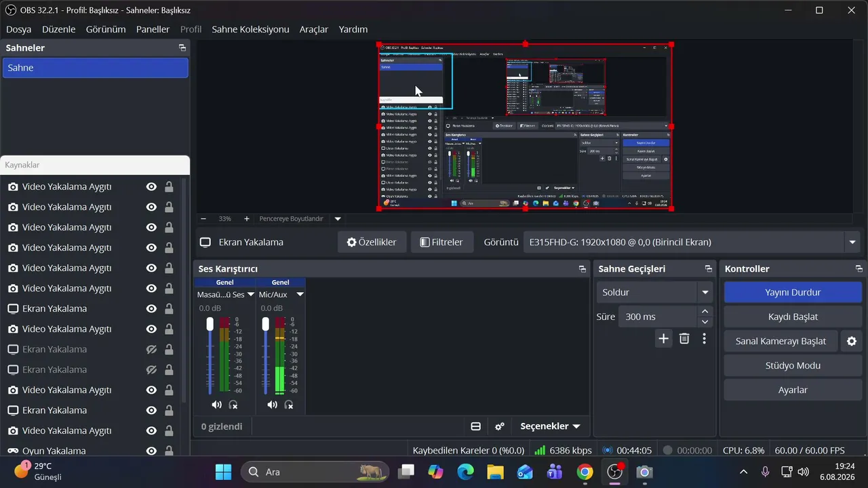This screenshot has height=488, width=868.
Task: Select the Sahne scene
Action: point(96,68)
